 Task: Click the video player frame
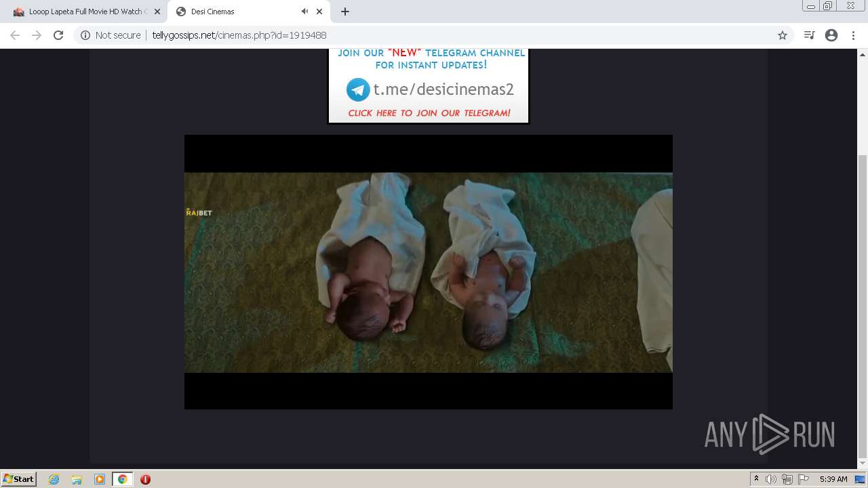(x=429, y=272)
